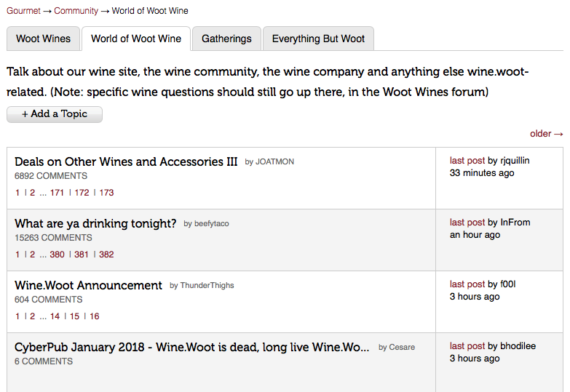Jump to page 382 of drinking topic
The height and width of the screenshot is (392, 570).
click(x=106, y=255)
